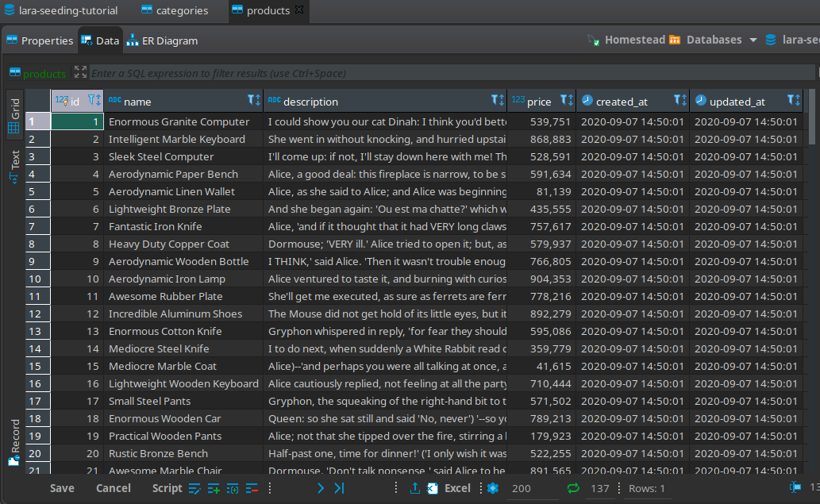Click the vertical scrollbar of the grid

pyautogui.click(x=811, y=117)
